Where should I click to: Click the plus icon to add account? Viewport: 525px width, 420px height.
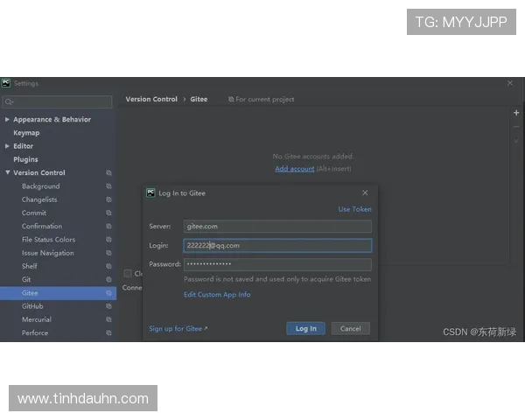tap(516, 113)
